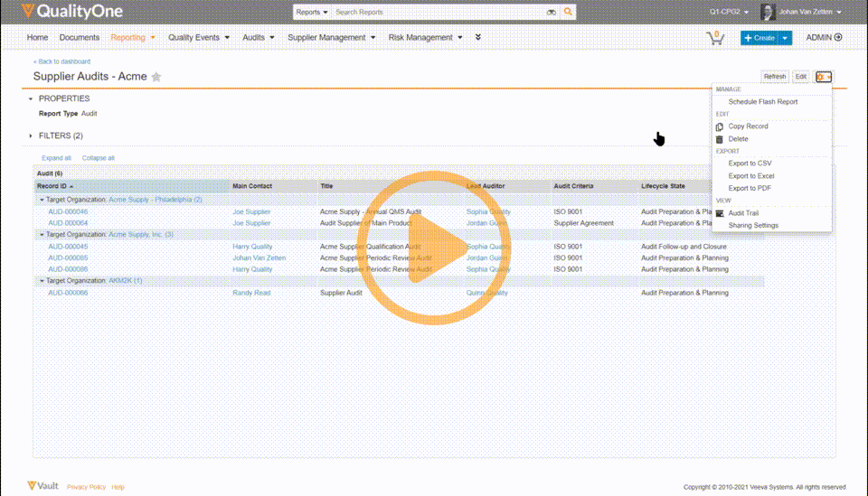Image resolution: width=868 pixels, height=496 pixels.
Task: Open the Create button dropdown arrow
Action: [x=785, y=38]
